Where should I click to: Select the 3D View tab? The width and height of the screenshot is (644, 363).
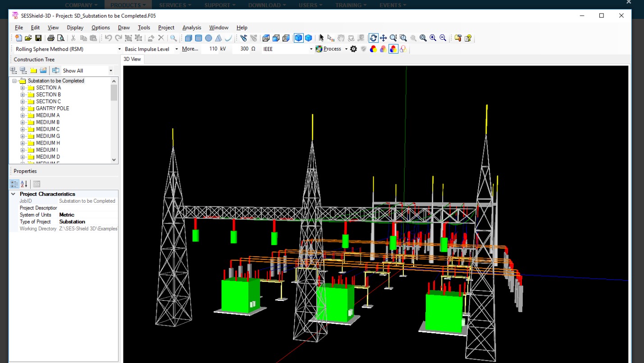[132, 59]
